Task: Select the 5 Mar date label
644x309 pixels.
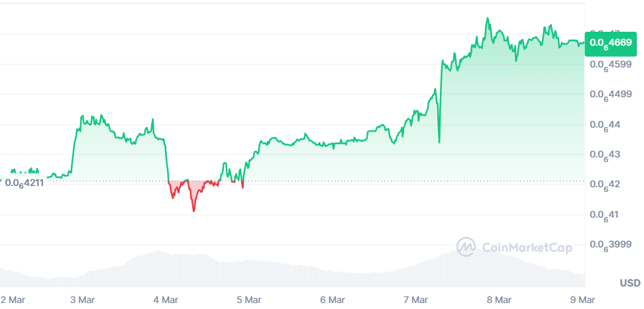Action: tap(248, 300)
